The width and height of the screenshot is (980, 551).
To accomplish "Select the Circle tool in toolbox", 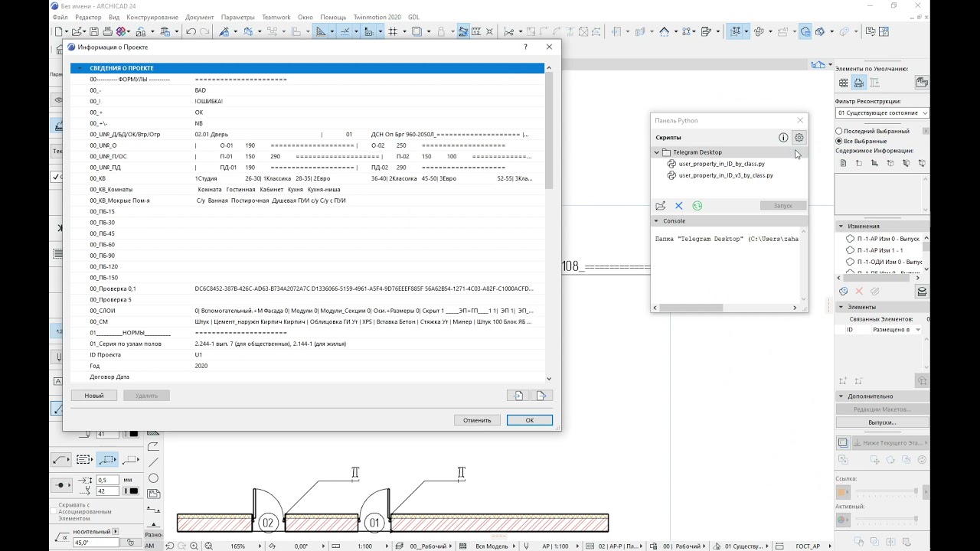I will point(153,478).
